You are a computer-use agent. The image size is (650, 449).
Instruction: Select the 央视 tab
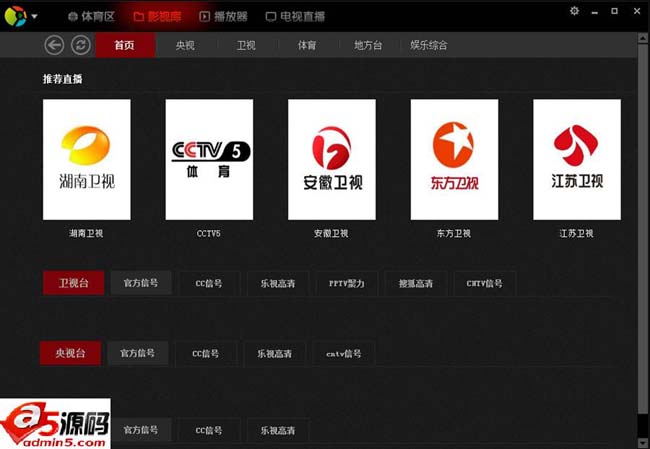pyautogui.click(x=185, y=45)
